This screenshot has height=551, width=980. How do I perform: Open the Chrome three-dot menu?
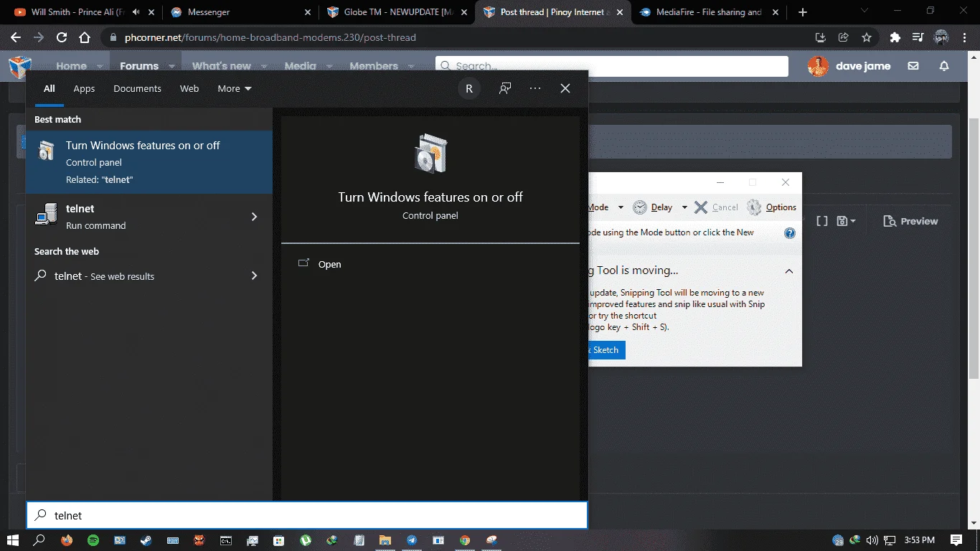coord(965,37)
